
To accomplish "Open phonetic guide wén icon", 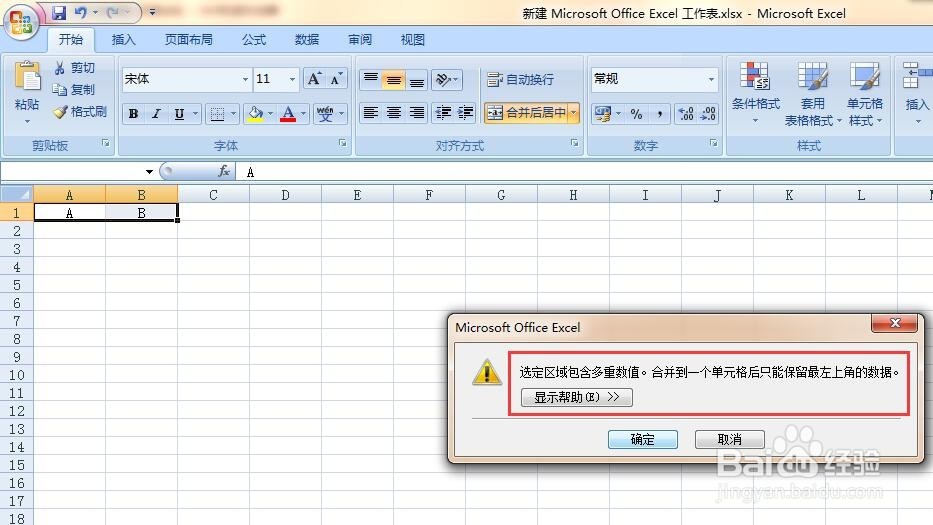I will 325,114.
